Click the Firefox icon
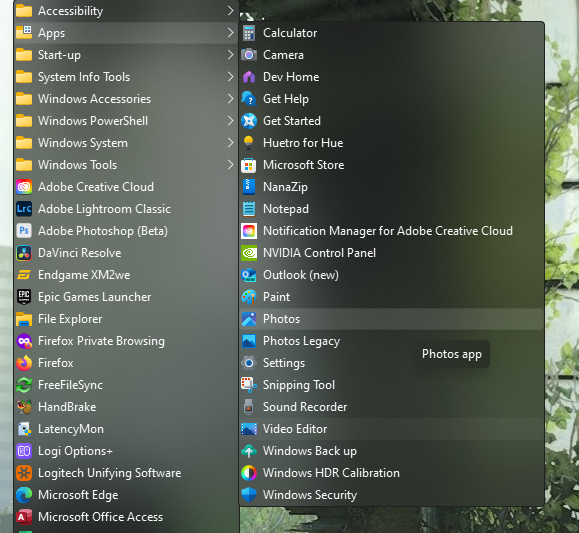Viewport: 579px width, 533px height. tap(24, 363)
